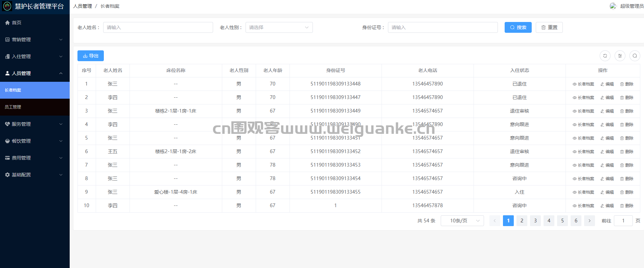The height and width of the screenshot is (268, 644).
Task: Click the 餐饮管理 bowl icon
Action: click(7, 141)
